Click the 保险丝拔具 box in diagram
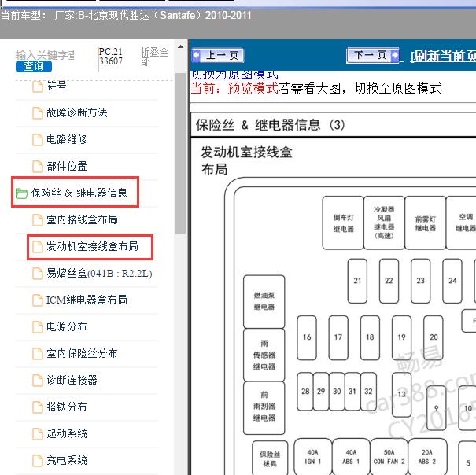476x475 pixels. click(x=270, y=458)
